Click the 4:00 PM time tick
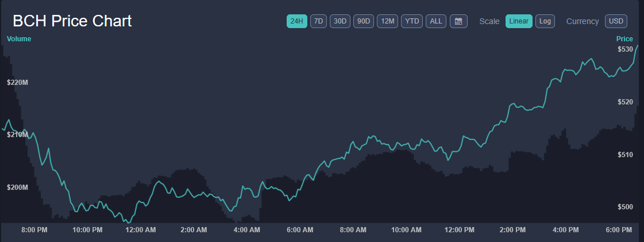Viewport: 644px width, 242px height. click(565, 230)
